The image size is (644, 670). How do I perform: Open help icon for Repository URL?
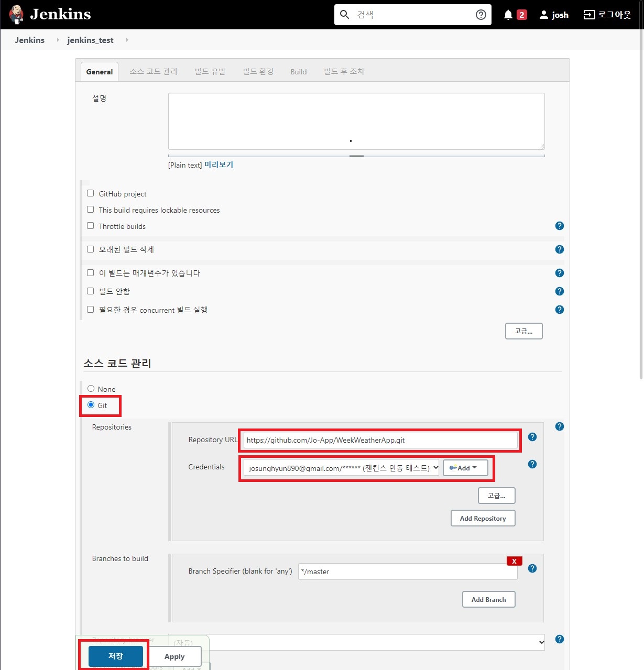(x=532, y=437)
